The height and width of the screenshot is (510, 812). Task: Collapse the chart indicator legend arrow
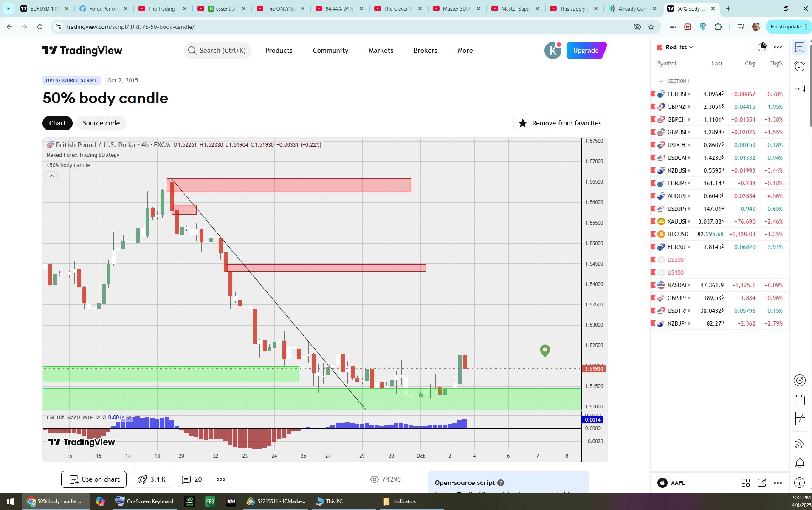pos(51,176)
